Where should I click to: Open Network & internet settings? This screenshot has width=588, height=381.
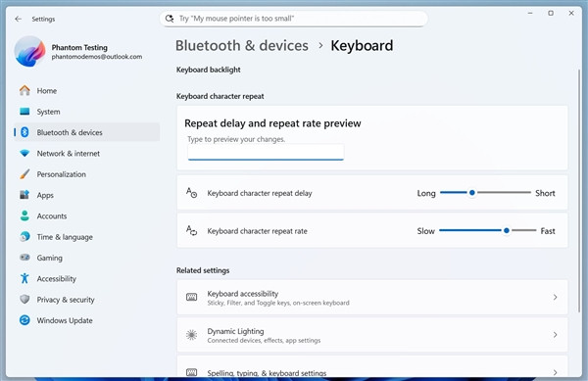pos(87,153)
